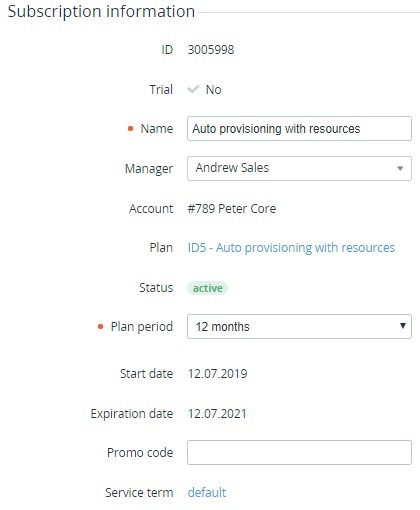Open the default service term link
The height and width of the screenshot is (510, 420).
coord(207,492)
